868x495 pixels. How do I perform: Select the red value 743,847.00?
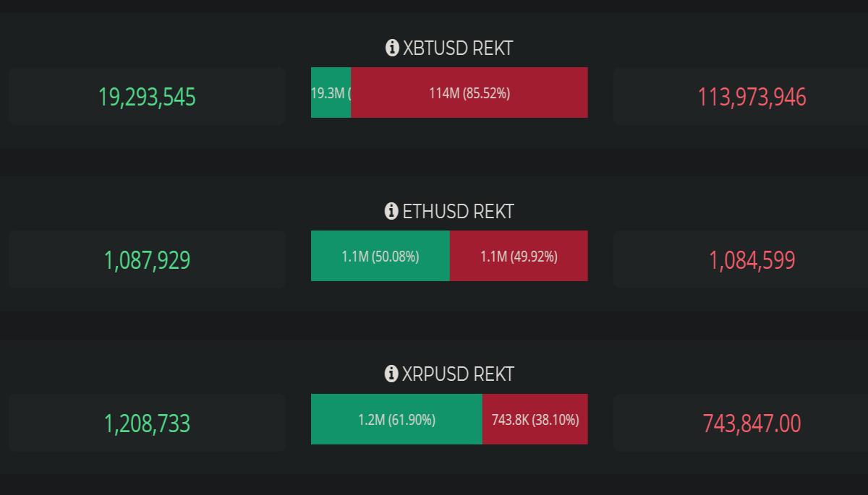pyautogui.click(x=752, y=423)
